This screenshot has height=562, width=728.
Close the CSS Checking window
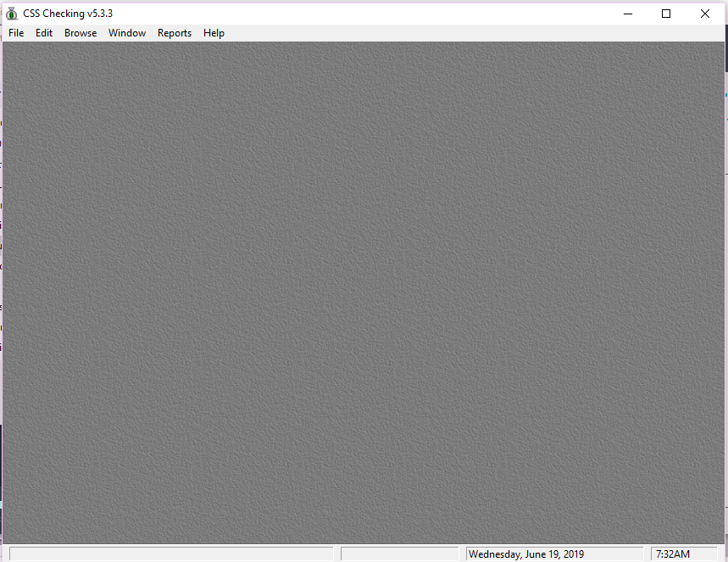[705, 14]
